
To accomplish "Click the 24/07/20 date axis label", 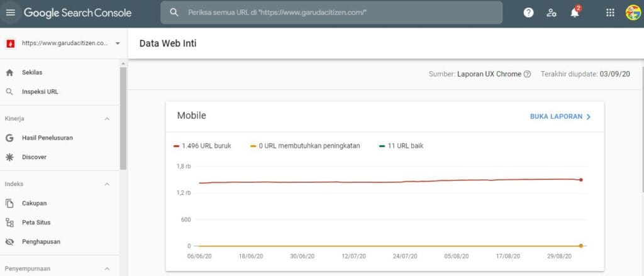I will coord(405,256).
